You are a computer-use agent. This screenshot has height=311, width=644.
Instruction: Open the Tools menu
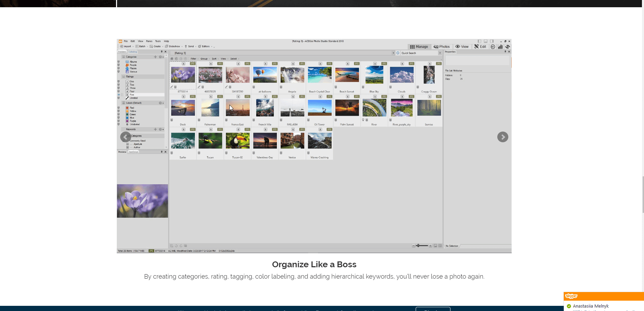tap(158, 41)
